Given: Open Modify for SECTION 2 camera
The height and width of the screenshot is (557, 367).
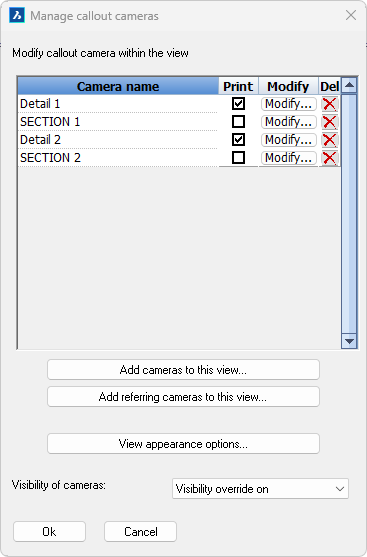Looking at the screenshot, I should click(x=288, y=158).
